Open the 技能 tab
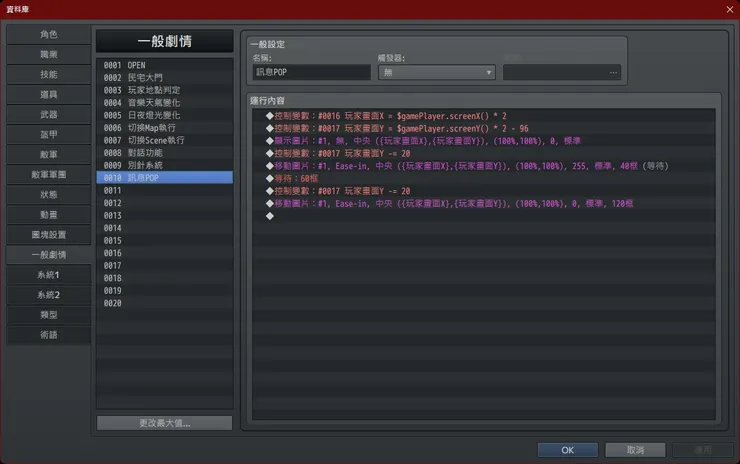 49,75
